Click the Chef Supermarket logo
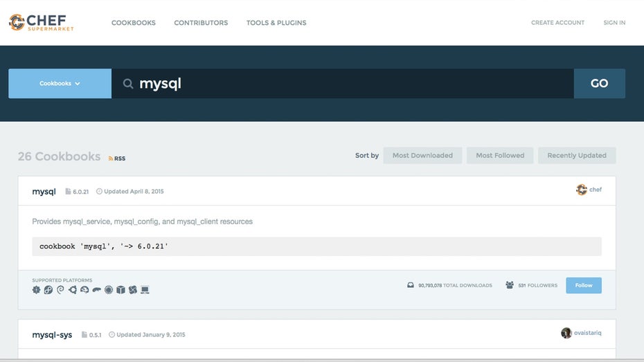644x362 pixels. pos(41,22)
